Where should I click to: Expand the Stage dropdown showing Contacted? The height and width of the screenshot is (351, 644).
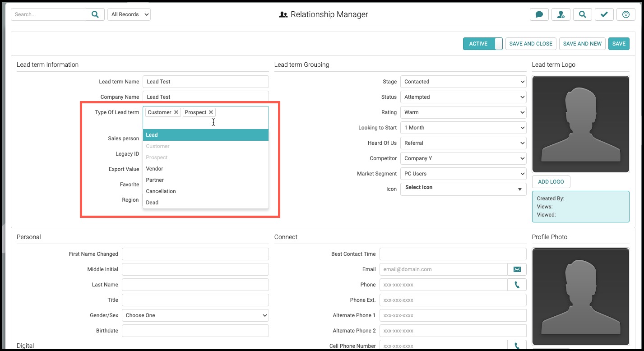(463, 82)
